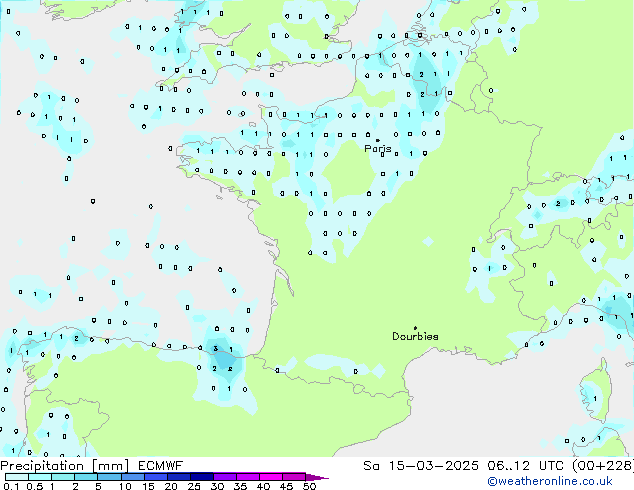Pick the 0.5 to 1 mm legend swatch

[x=40, y=477]
